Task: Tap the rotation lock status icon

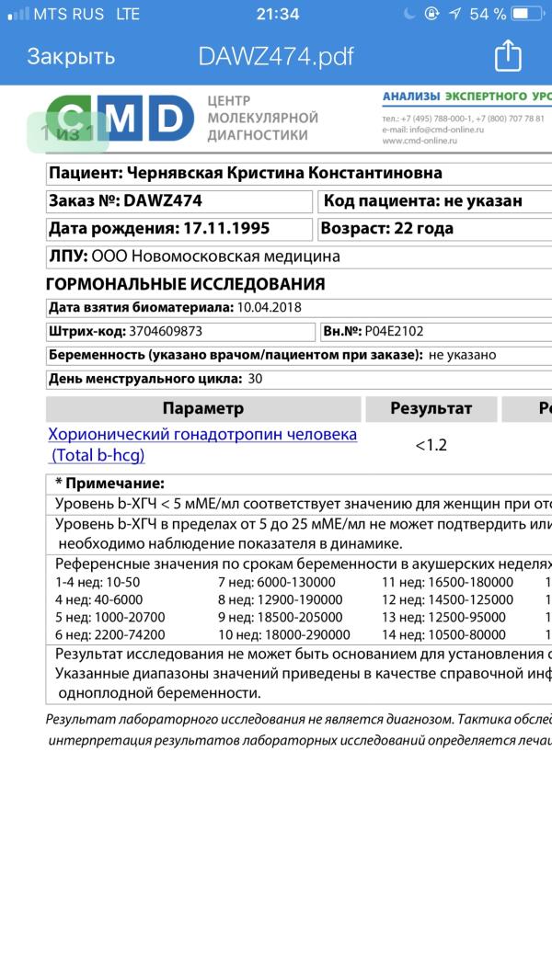Action: point(431,13)
